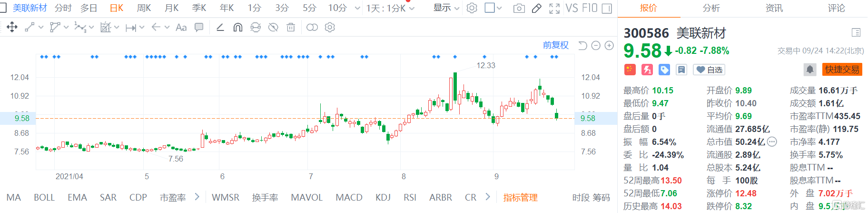Viewport: 868px width, 213px height.
Task: Open grid tool options dropdown arrow
Action: (x=117, y=27)
